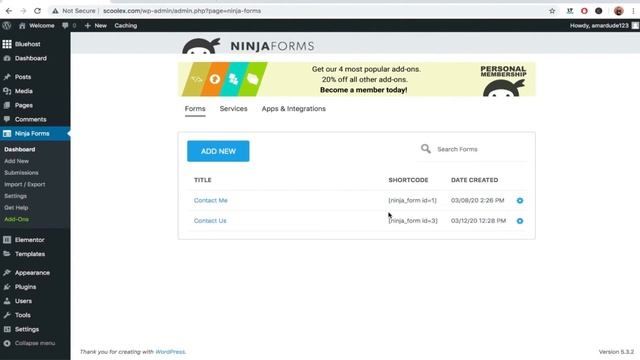Click Caching in the admin bar

126,25
